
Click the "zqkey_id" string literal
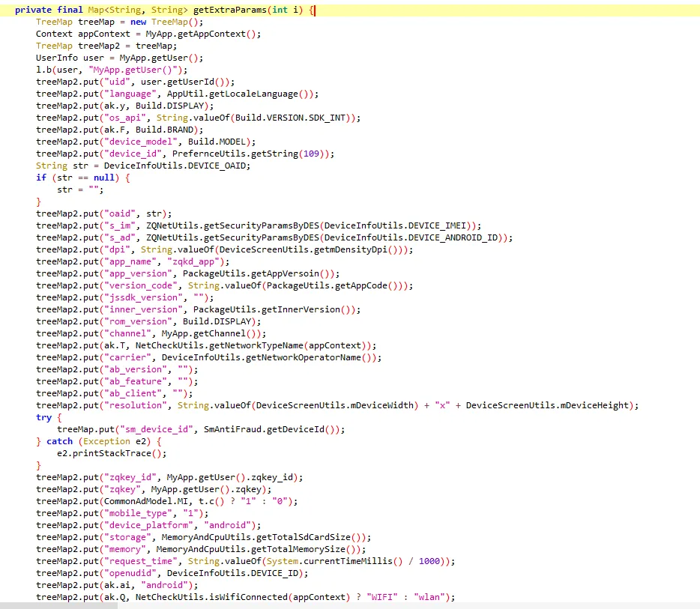pos(130,478)
